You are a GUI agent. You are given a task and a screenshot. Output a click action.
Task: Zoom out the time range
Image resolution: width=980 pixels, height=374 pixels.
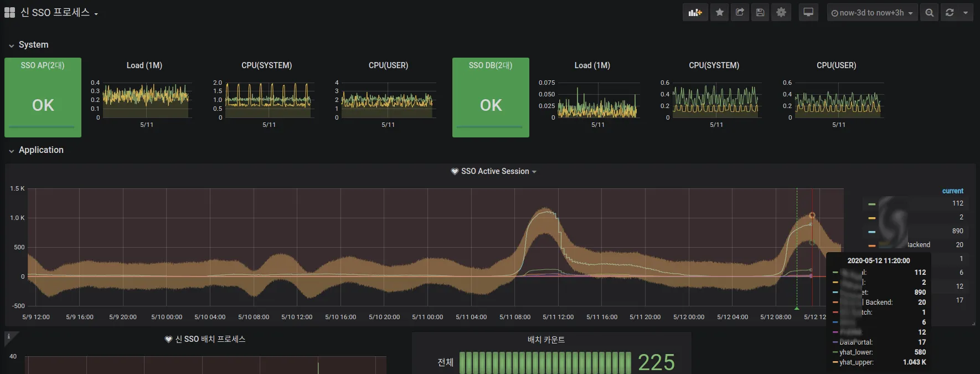tap(930, 12)
